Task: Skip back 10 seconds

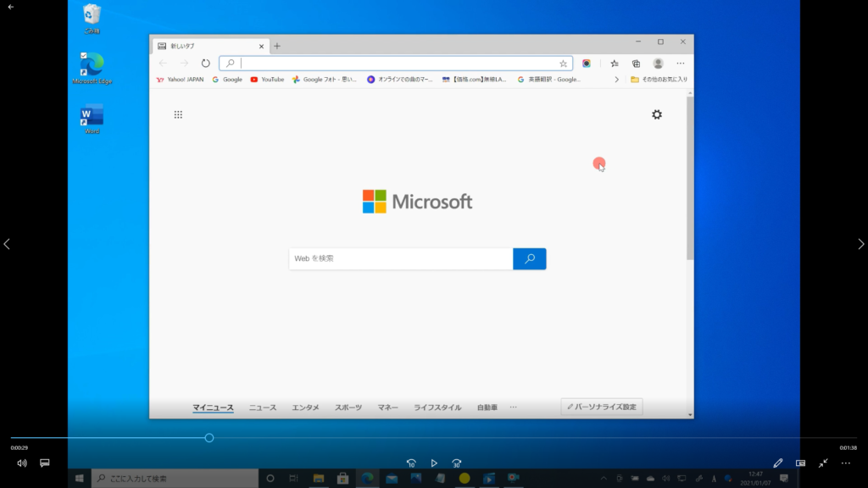Action: [411, 463]
